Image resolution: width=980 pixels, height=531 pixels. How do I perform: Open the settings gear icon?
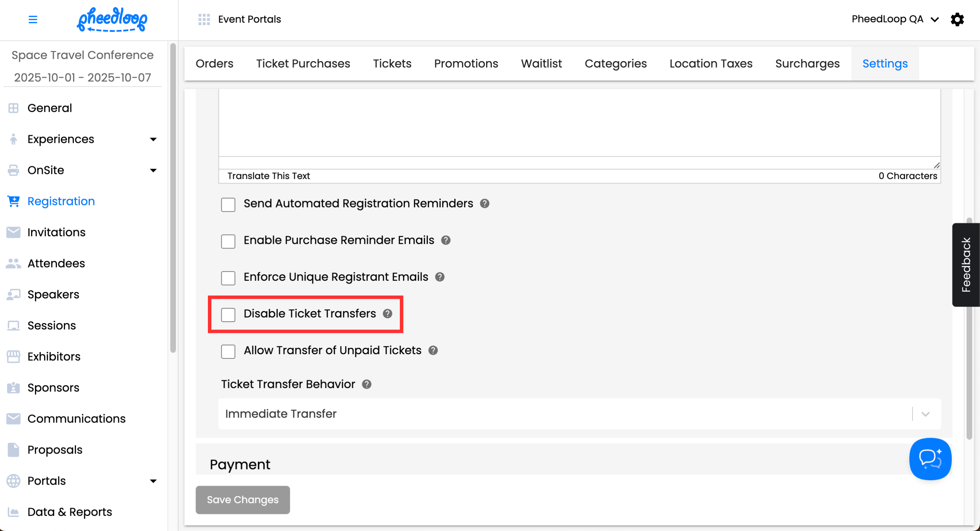[x=957, y=19]
